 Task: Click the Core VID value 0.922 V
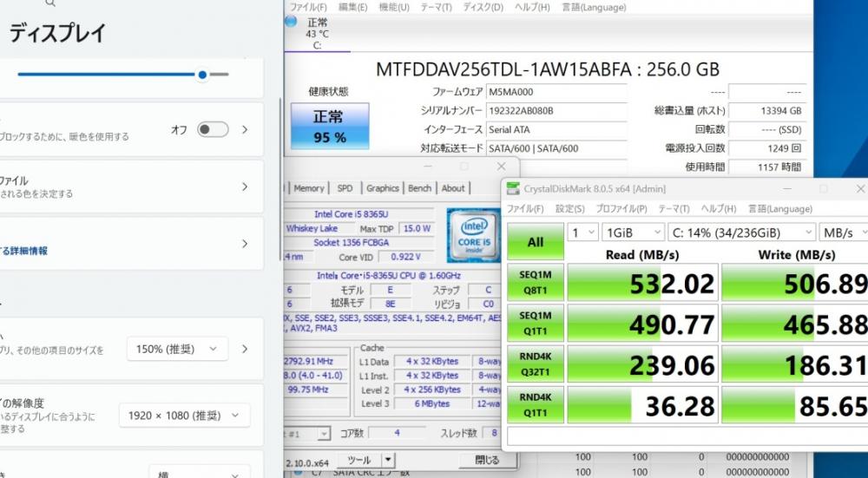[405, 257]
